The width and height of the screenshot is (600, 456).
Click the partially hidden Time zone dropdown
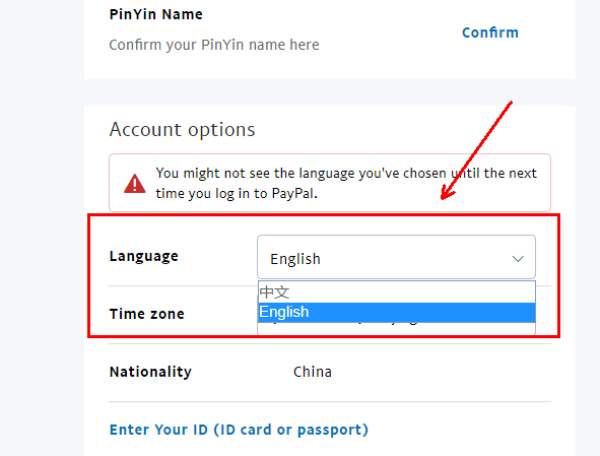[x=397, y=329]
